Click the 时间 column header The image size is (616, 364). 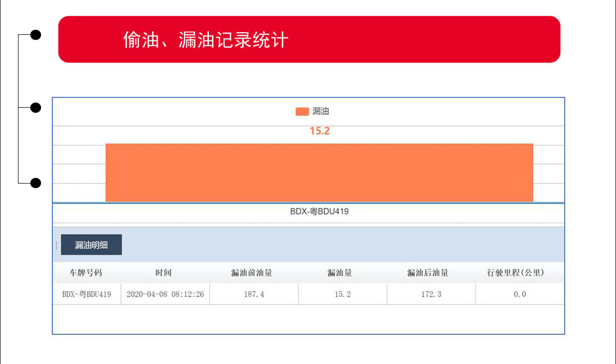(163, 273)
